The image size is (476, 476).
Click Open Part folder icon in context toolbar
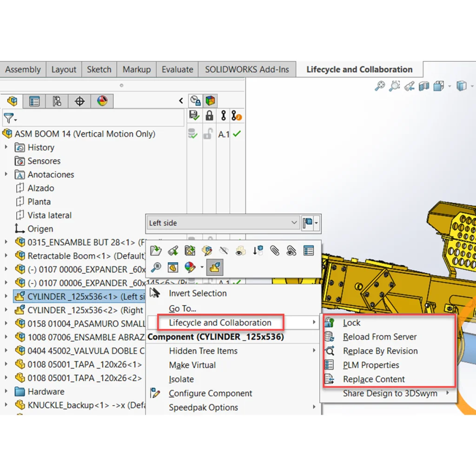tap(156, 251)
